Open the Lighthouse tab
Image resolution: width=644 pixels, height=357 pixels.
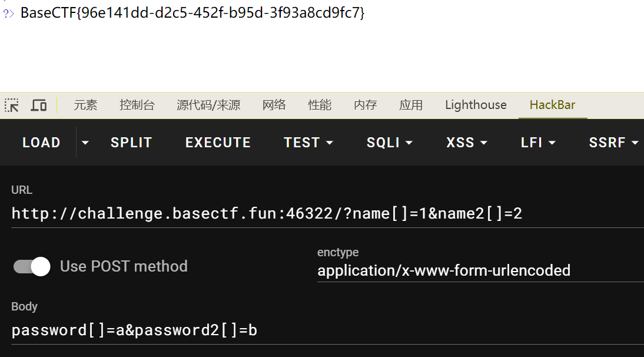click(476, 105)
